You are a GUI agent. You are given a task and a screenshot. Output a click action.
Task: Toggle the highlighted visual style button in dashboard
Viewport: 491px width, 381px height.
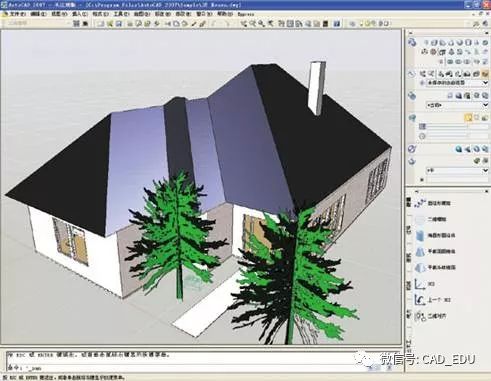[484, 74]
